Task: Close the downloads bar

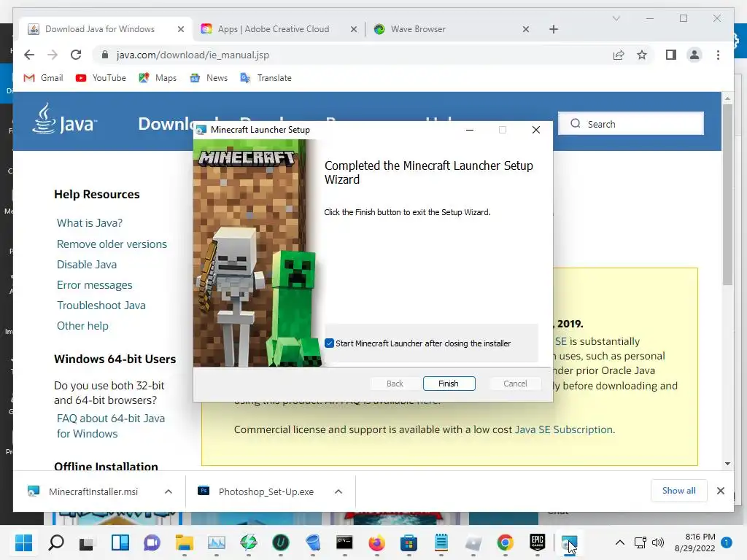Action: click(721, 491)
